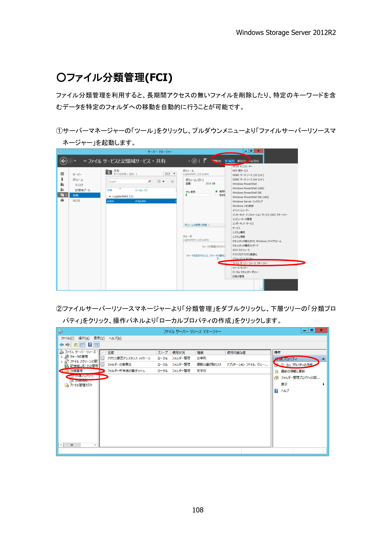Click ローカル プロパティの作成 in the 操作 pane
This screenshot has height=555, width=392.
[x=297, y=365]
